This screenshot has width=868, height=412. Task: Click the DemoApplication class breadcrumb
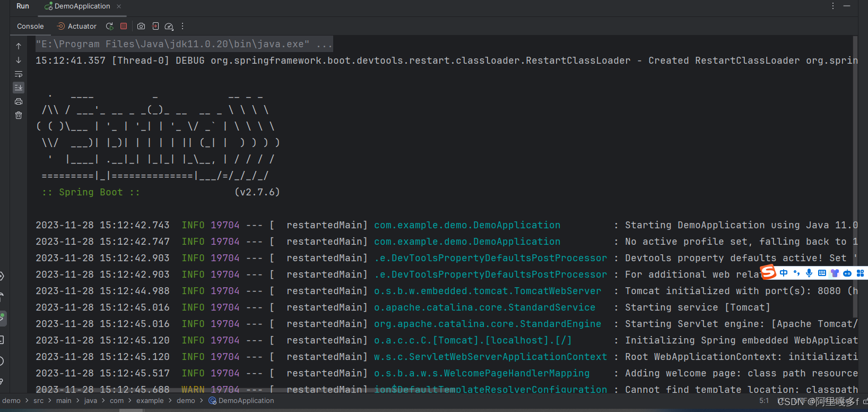241,401
